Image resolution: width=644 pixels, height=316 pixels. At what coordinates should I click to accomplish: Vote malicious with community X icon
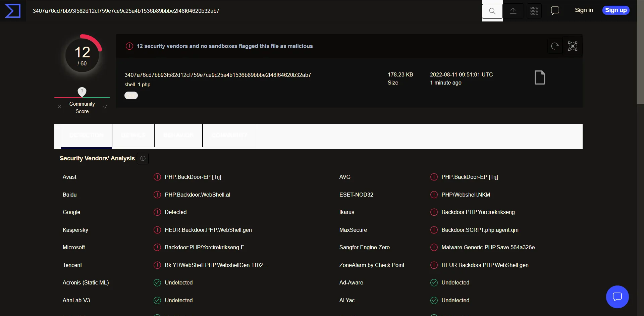click(x=59, y=107)
